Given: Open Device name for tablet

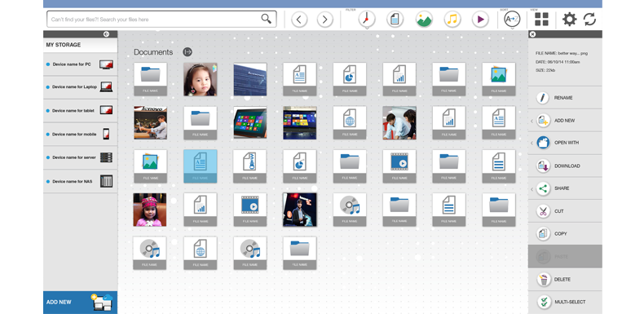Looking at the screenshot, I should [80, 111].
